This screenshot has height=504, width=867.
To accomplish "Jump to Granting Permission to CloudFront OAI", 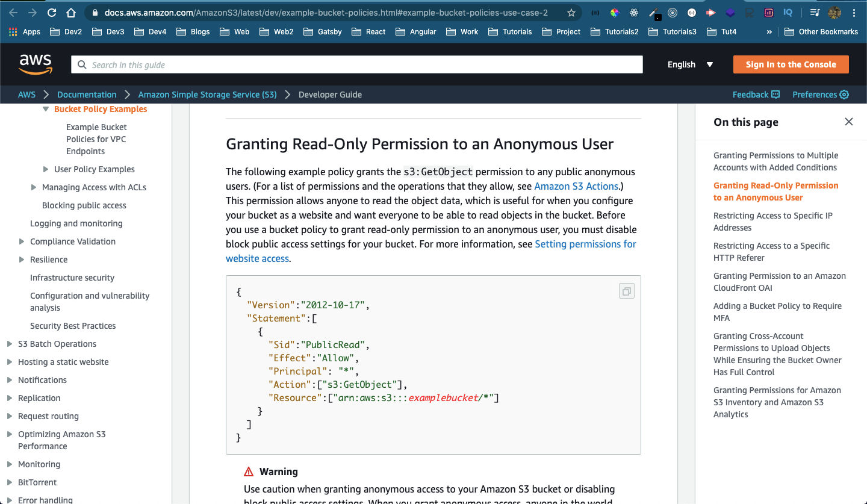I will (x=780, y=282).
